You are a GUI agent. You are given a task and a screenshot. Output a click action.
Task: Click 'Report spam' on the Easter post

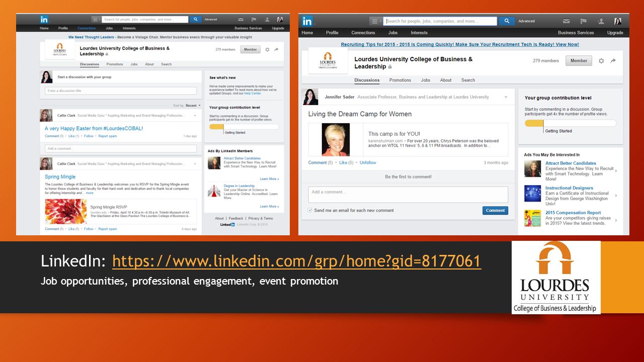click(x=107, y=136)
